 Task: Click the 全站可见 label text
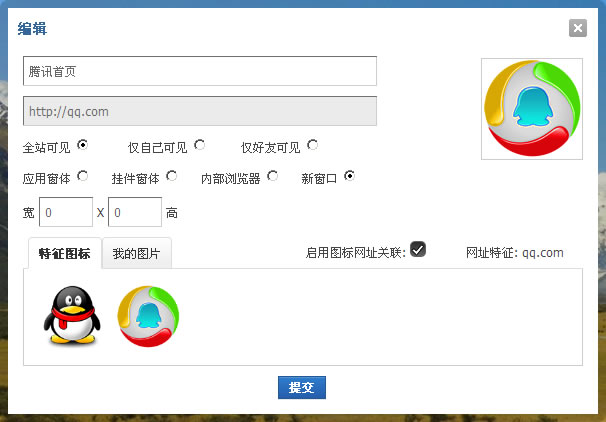click(x=46, y=147)
